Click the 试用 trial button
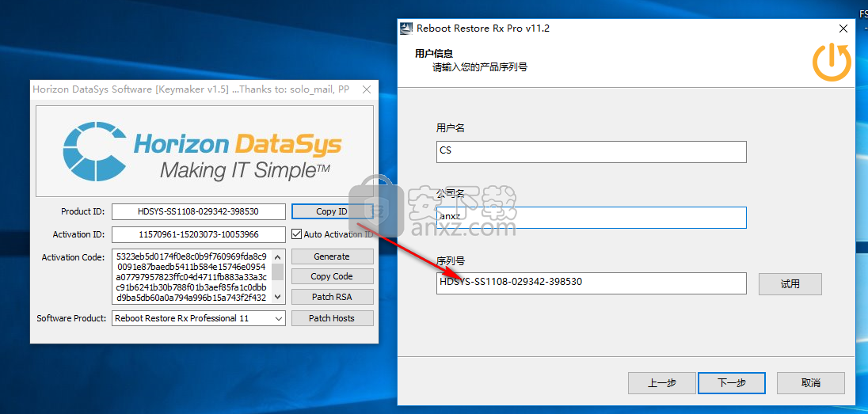This screenshot has width=868, height=414. click(x=790, y=284)
